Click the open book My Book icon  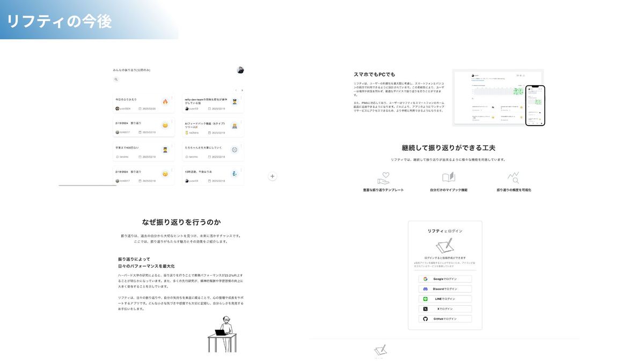448,178
